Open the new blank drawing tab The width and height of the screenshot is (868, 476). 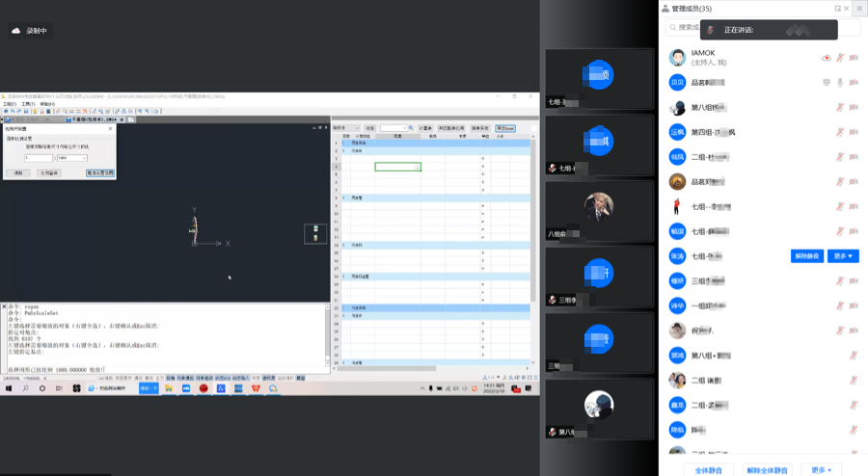(131, 119)
